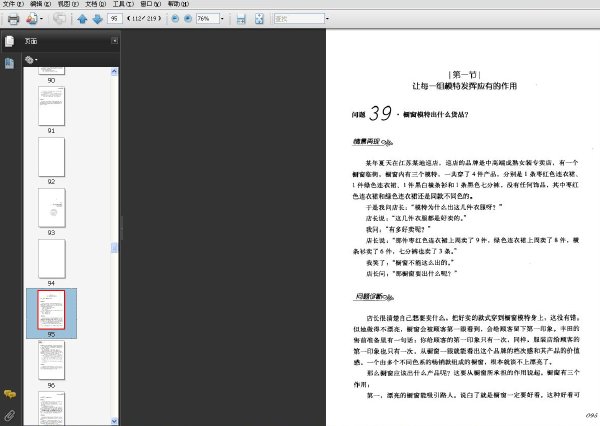
Task: Click the navigation pane splitter handle
Action: (x=122, y=228)
